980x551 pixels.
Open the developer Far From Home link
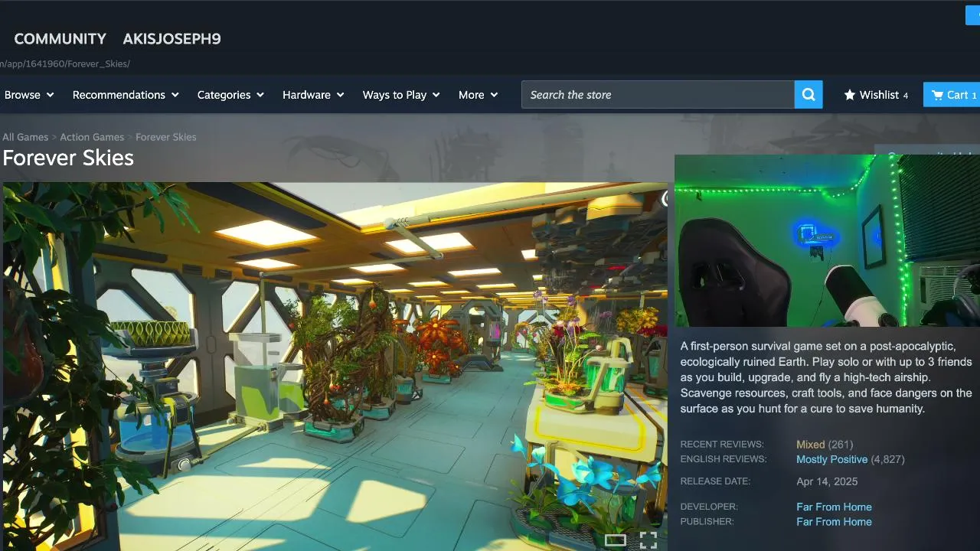tap(834, 507)
